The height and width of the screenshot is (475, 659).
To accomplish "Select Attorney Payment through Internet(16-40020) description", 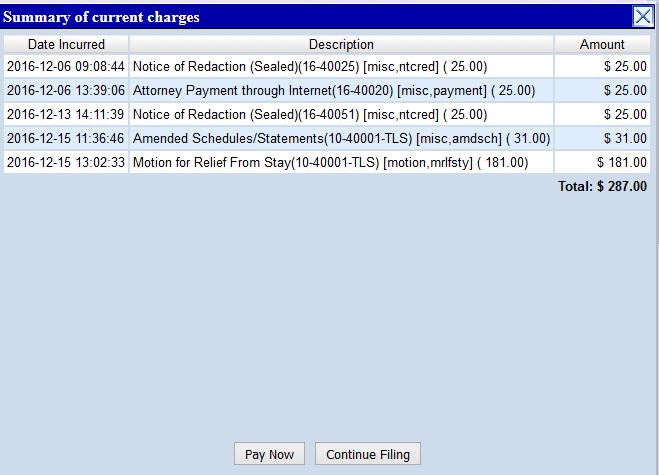I will (x=341, y=90).
